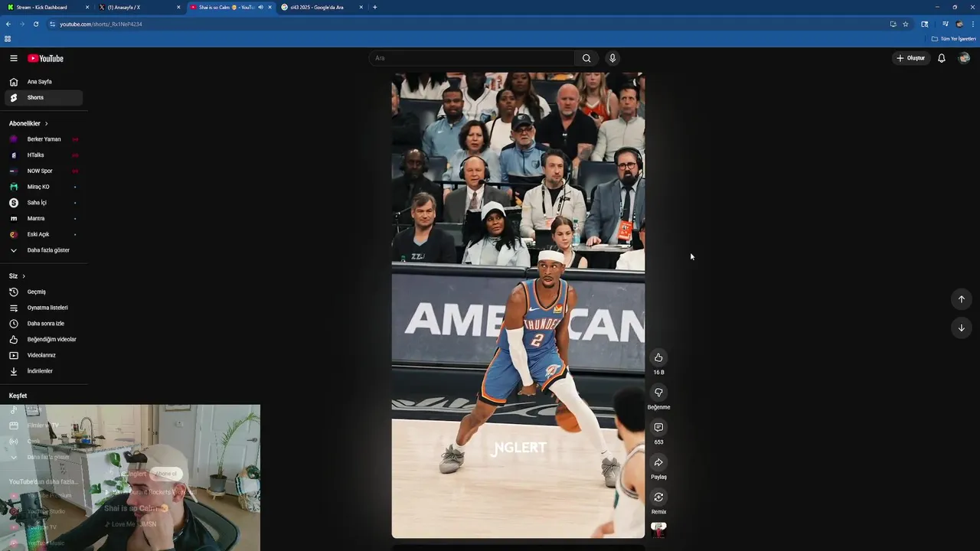Open apps grid in bookmarks bar

pyautogui.click(x=8, y=38)
